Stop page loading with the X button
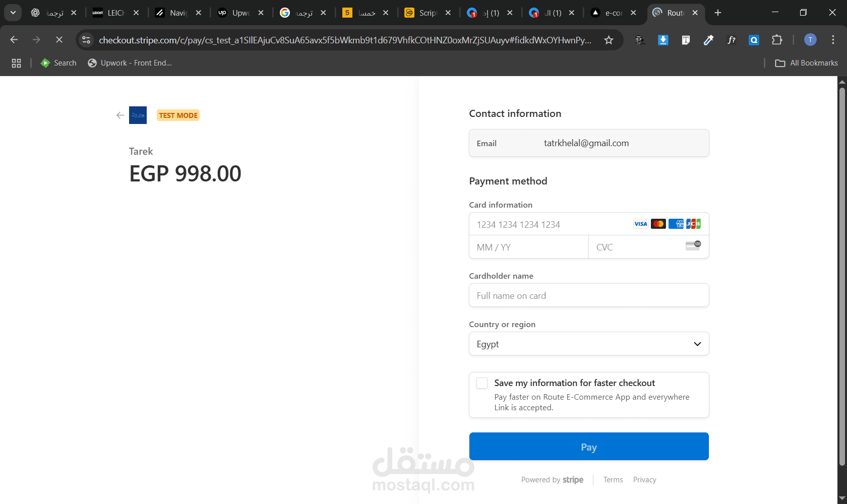Image resolution: width=847 pixels, height=504 pixels. [x=59, y=40]
